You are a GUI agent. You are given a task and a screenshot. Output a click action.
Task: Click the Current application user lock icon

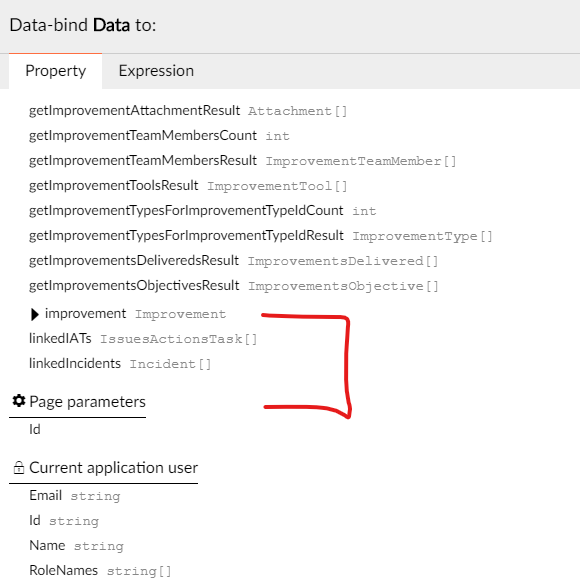click(x=18, y=467)
